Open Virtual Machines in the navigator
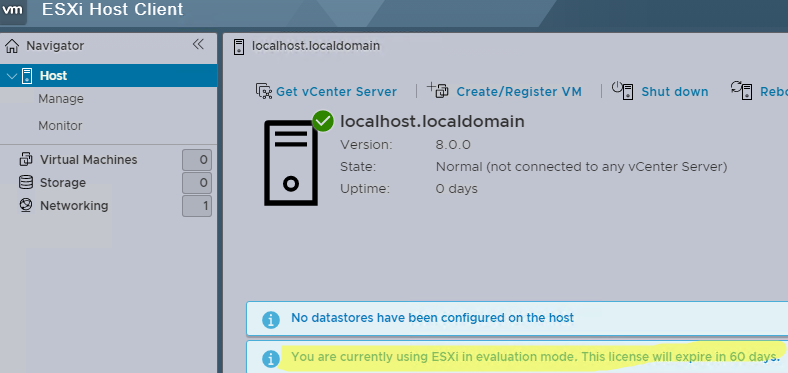This screenshot has height=373, width=788. tap(88, 160)
